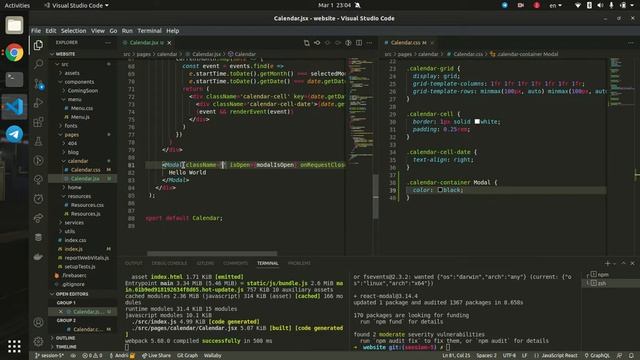Open Source Control view in activity bar
640x360 pixels.
click(38, 84)
